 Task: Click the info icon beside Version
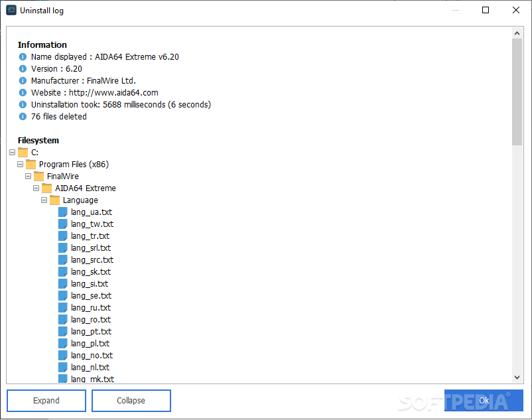point(23,68)
